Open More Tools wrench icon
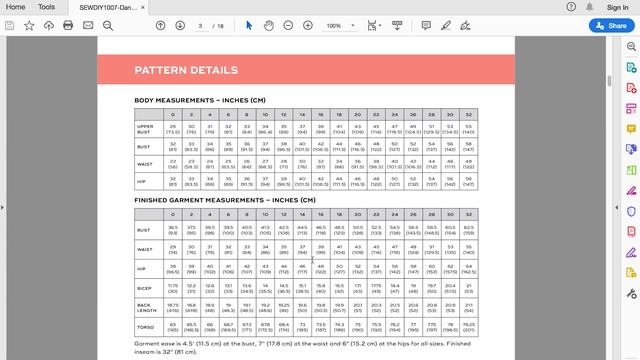Screen dimensions: 640x360 point(631,293)
